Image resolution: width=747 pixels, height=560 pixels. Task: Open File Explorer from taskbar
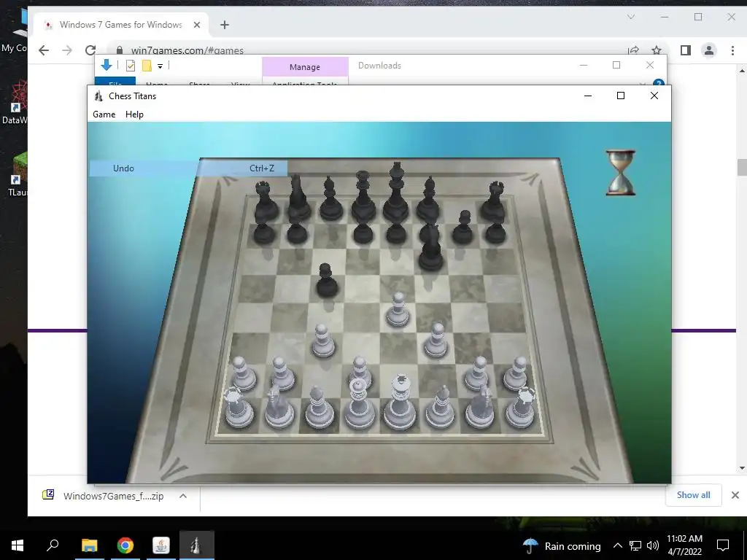[89, 545]
